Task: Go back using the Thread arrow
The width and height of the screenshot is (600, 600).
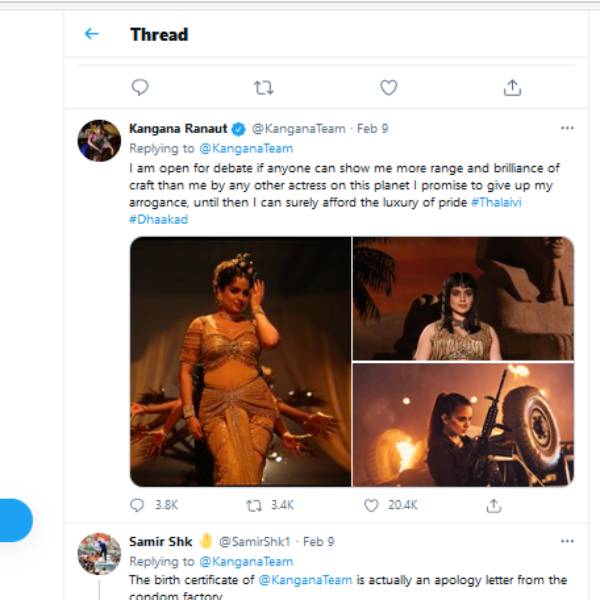Action: [x=91, y=34]
